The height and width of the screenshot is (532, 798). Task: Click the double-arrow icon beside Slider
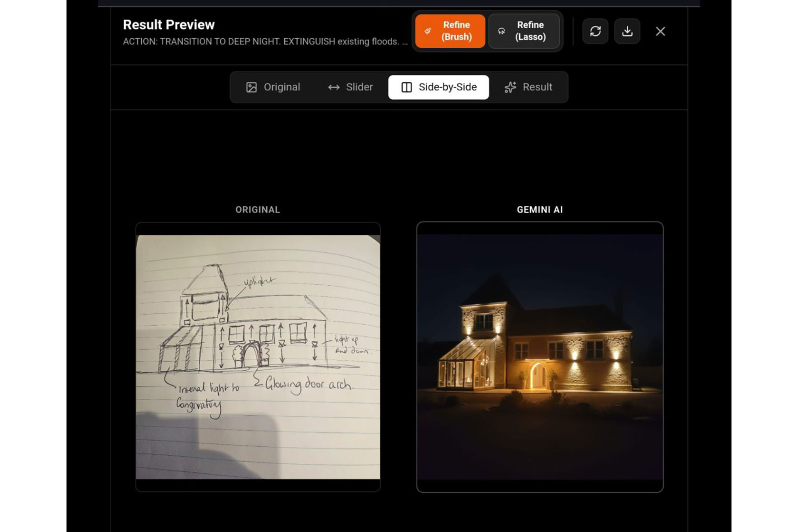point(334,87)
